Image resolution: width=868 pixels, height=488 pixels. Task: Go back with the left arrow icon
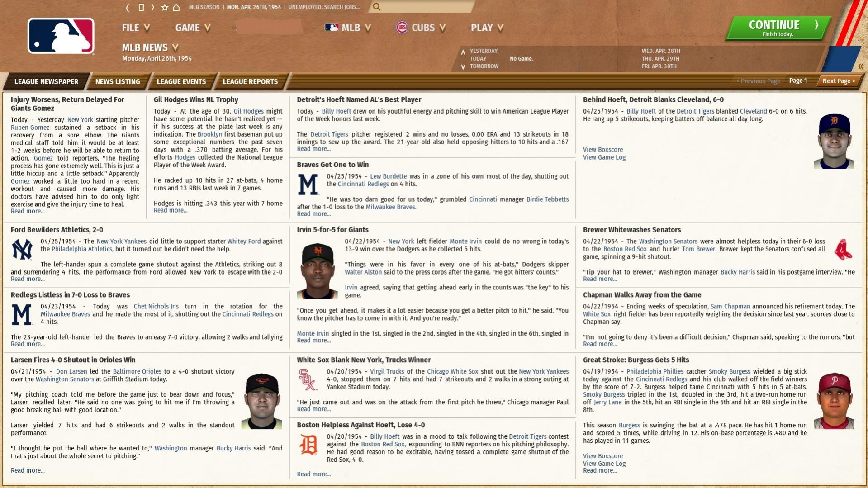pyautogui.click(x=128, y=7)
